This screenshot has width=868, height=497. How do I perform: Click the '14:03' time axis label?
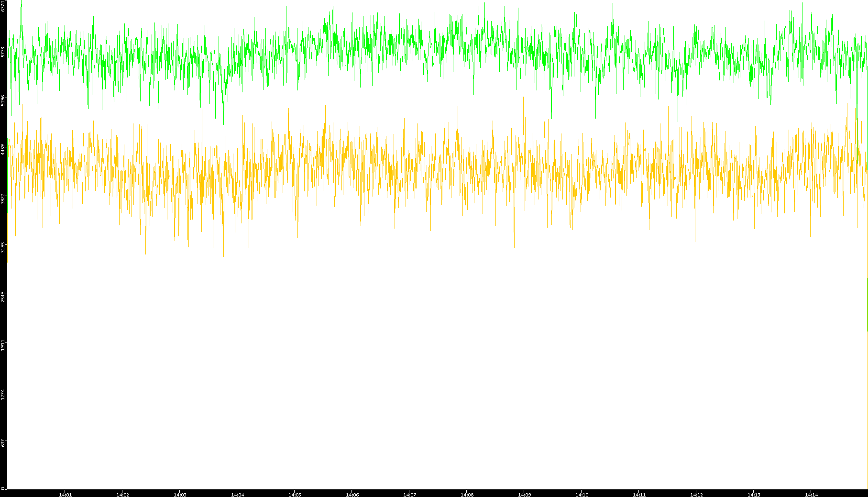click(180, 495)
